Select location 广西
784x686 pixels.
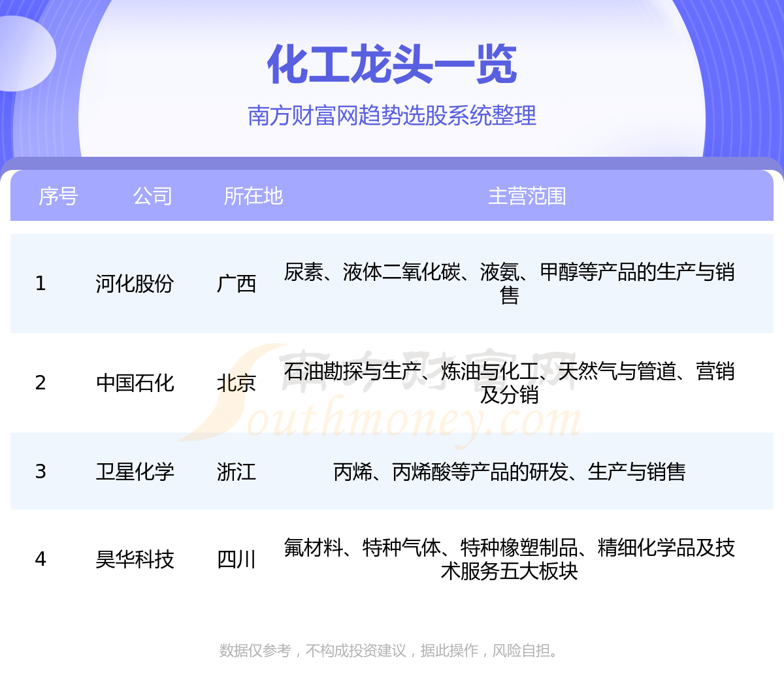click(x=237, y=284)
